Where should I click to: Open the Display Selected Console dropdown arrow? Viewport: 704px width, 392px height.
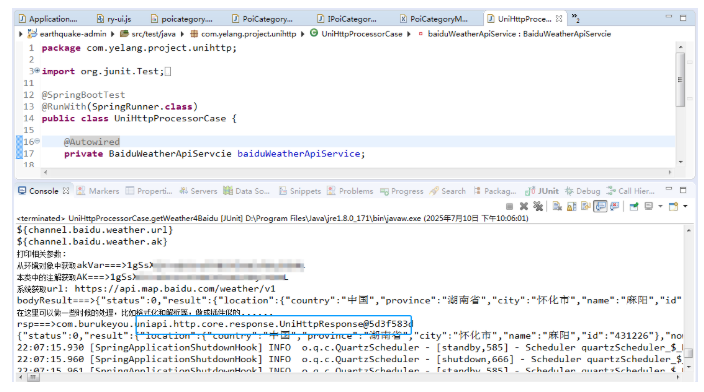[660, 206]
